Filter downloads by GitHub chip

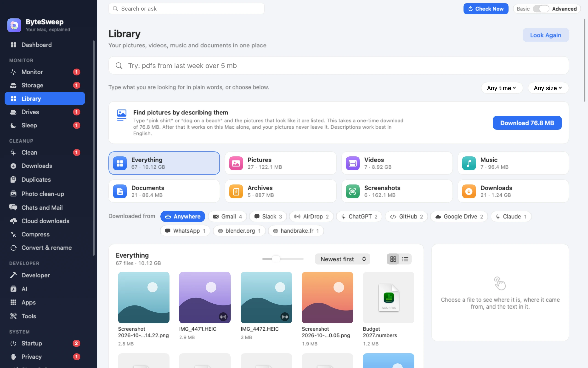[x=406, y=216]
